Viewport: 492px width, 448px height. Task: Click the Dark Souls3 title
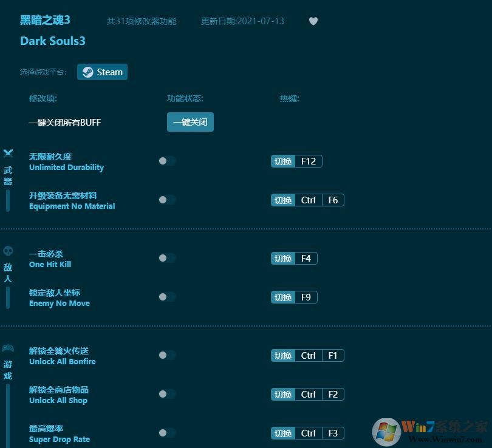tap(53, 41)
